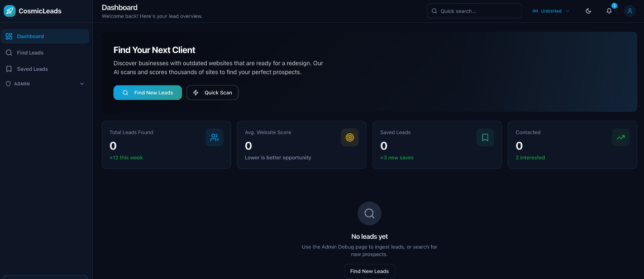Click the Find New Leads button below No leads yet
644x279 pixels.
tap(369, 271)
